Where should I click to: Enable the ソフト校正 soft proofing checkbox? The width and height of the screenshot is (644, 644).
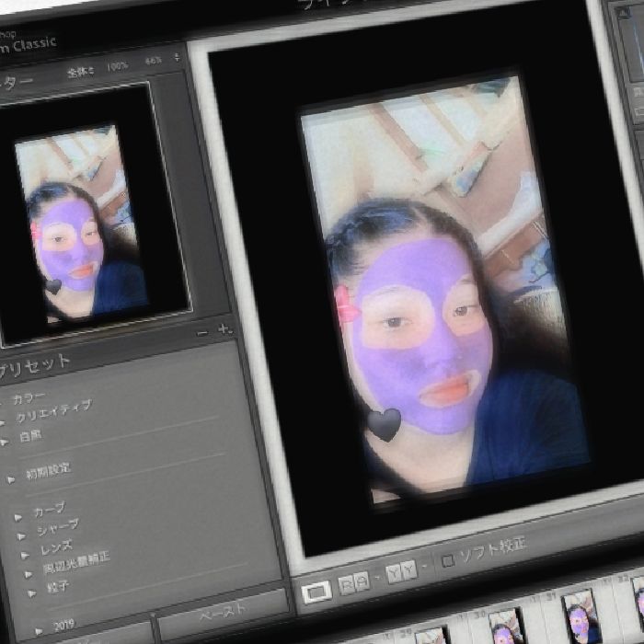(447, 560)
